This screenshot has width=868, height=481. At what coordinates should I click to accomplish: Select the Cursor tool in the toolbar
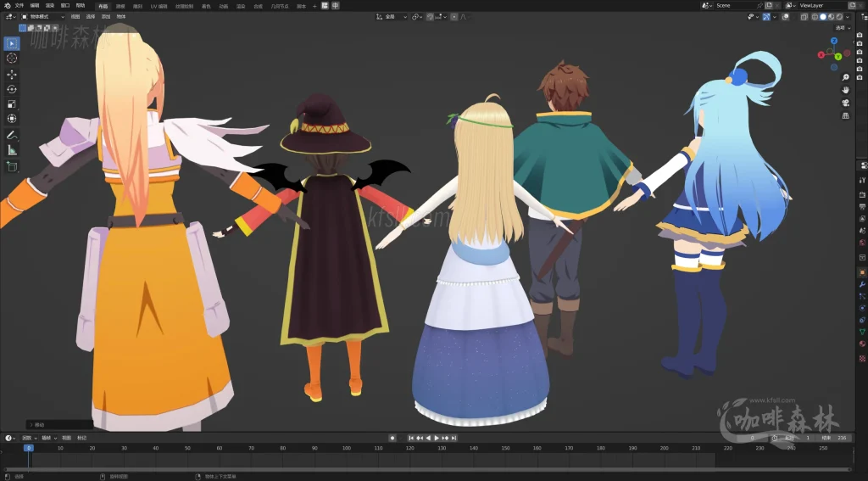(12, 58)
